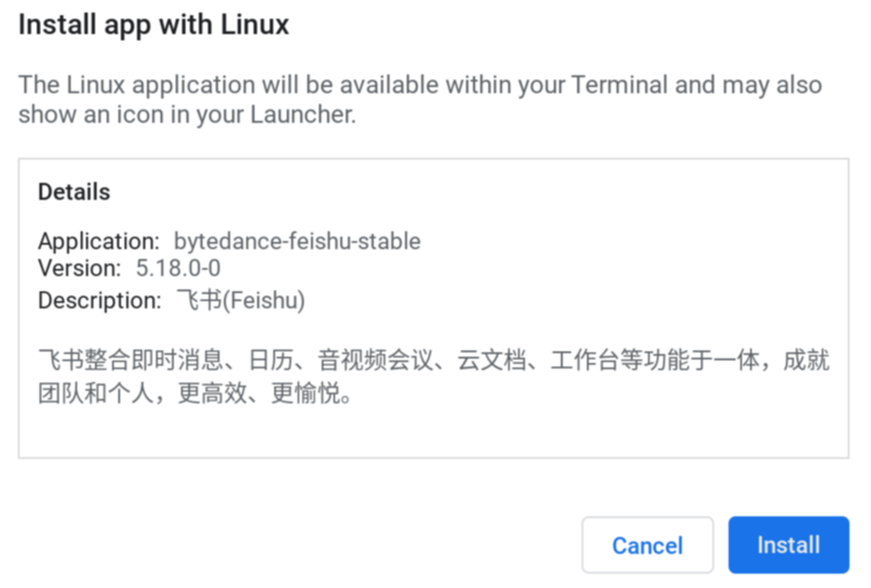Viewport: 871px width, 588px height.
Task: Click the word "Launcher" in the intro text
Action: [x=299, y=115]
